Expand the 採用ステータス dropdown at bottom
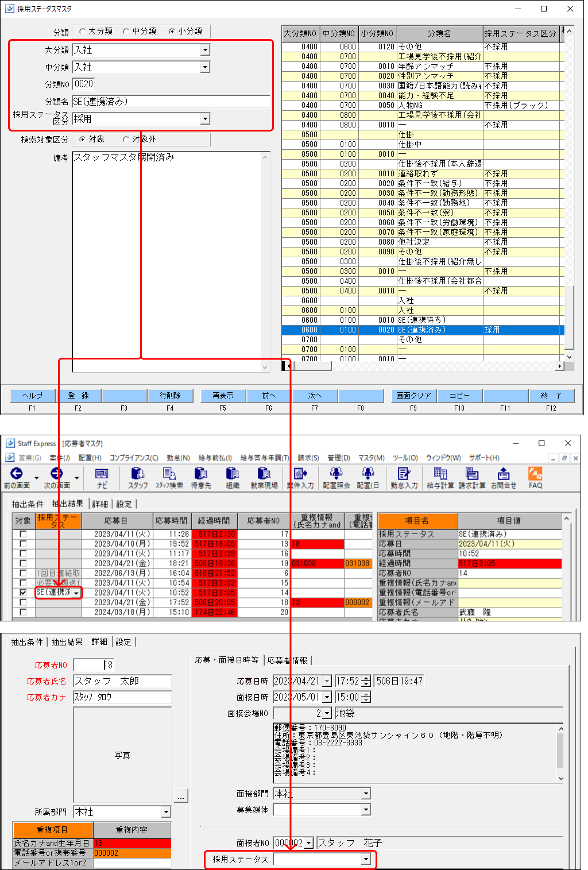The height and width of the screenshot is (870, 588). pos(366,859)
